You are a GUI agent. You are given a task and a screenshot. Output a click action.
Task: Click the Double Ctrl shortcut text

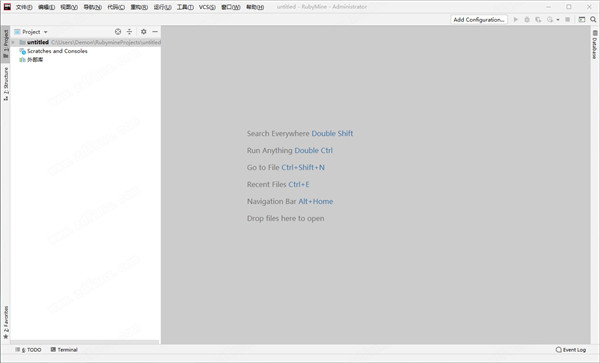point(313,150)
